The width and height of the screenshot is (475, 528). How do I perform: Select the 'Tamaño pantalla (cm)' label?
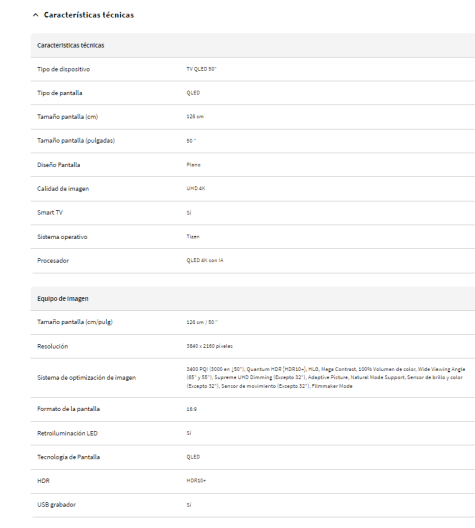click(68, 117)
